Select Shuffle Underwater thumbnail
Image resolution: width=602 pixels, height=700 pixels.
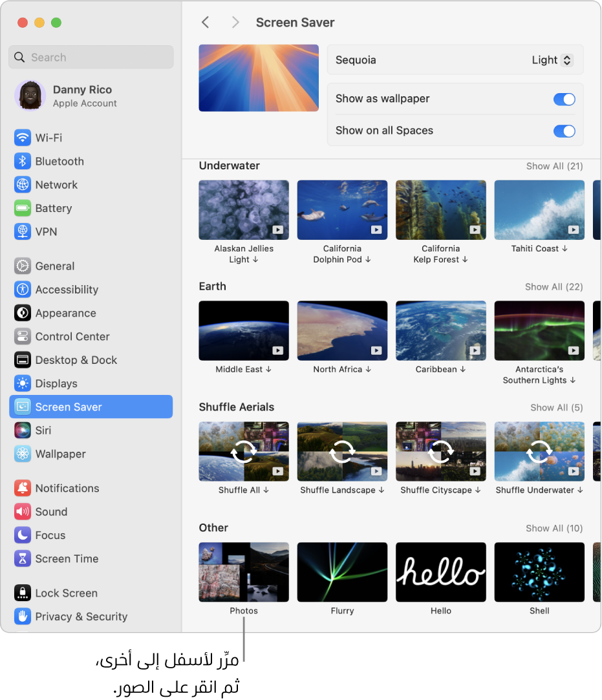[539, 451]
